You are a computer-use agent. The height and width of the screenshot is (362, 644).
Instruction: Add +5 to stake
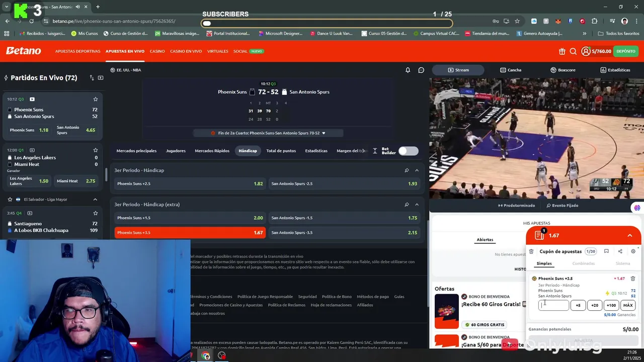point(578,305)
